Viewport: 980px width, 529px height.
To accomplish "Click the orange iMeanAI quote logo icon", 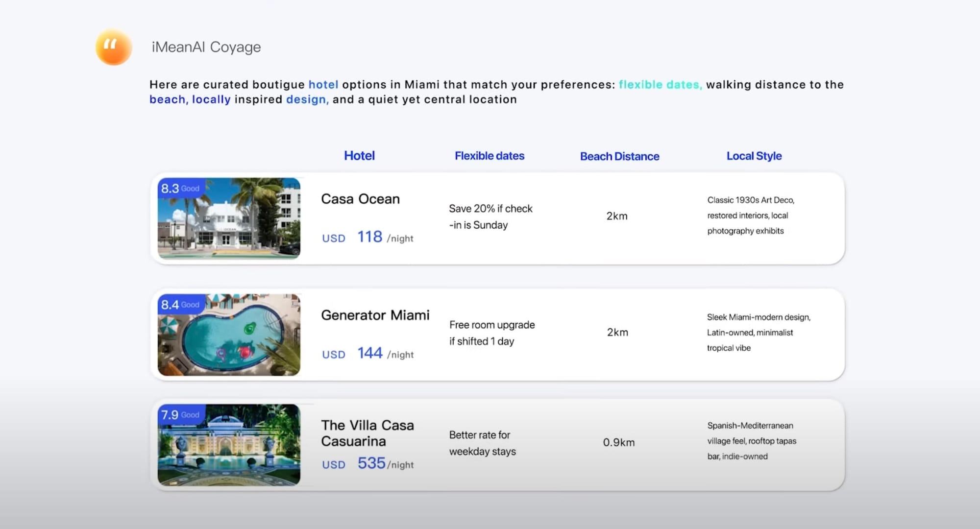I will click(x=114, y=47).
